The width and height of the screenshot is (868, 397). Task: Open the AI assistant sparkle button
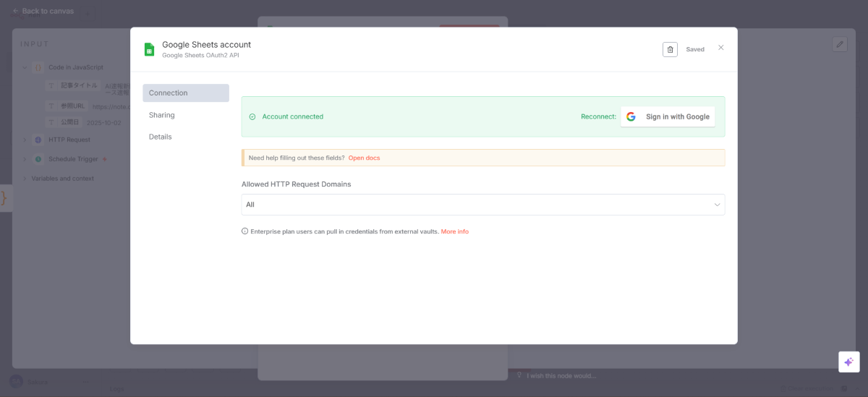pyautogui.click(x=848, y=362)
